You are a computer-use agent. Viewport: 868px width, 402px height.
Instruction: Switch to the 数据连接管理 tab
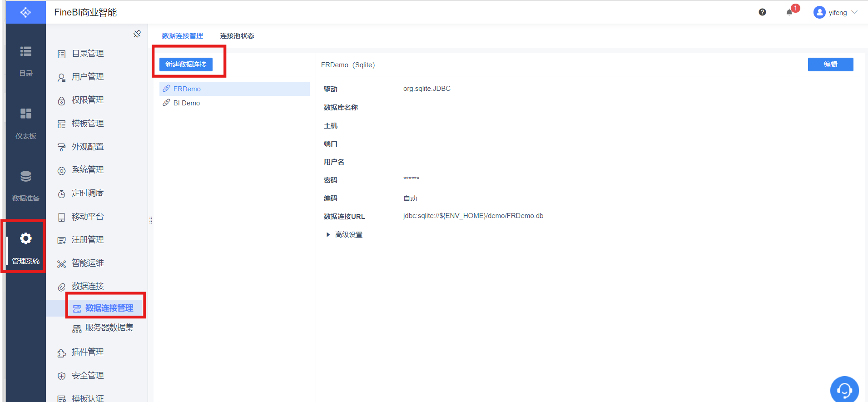[x=183, y=36]
